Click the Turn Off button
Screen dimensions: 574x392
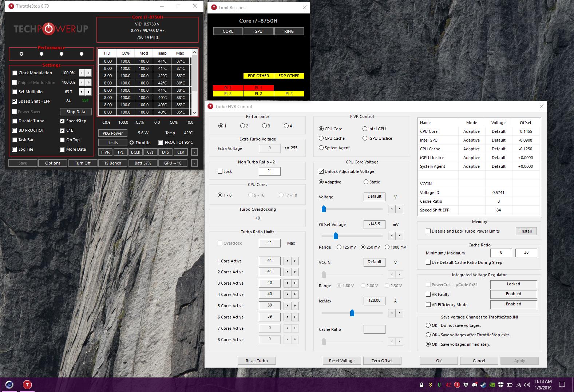[83, 163]
